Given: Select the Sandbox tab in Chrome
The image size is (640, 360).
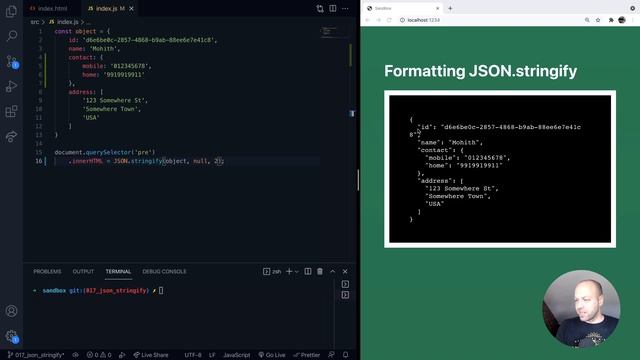Looking at the screenshot, I should click(402, 8).
